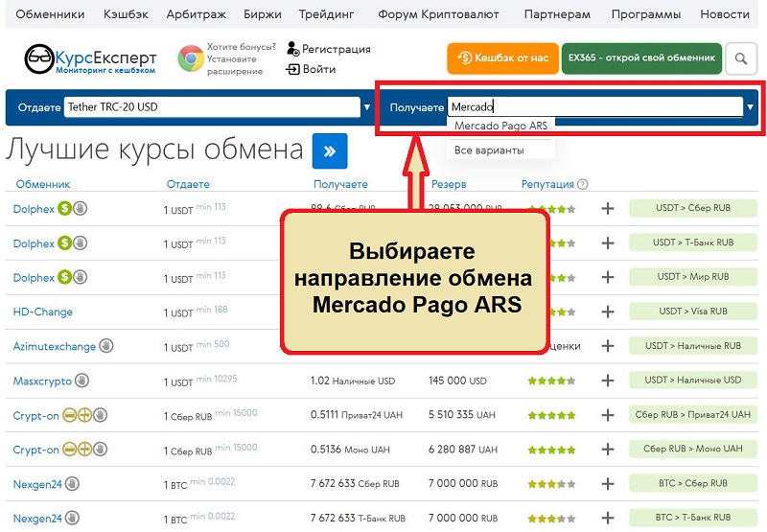Click the 145 000 USD reserve value

(457, 381)
